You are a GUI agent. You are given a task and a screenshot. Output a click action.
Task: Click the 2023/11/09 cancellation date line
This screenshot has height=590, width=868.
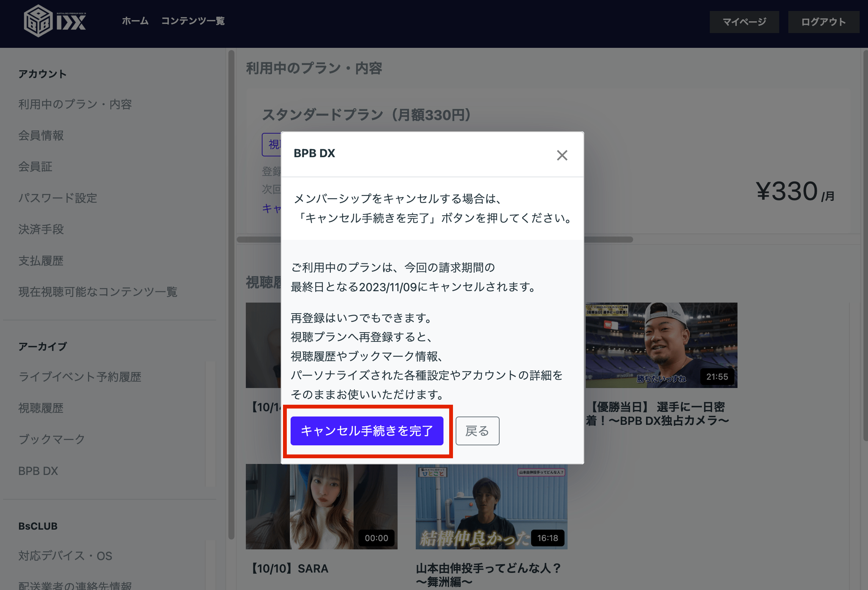click(413, 287)
